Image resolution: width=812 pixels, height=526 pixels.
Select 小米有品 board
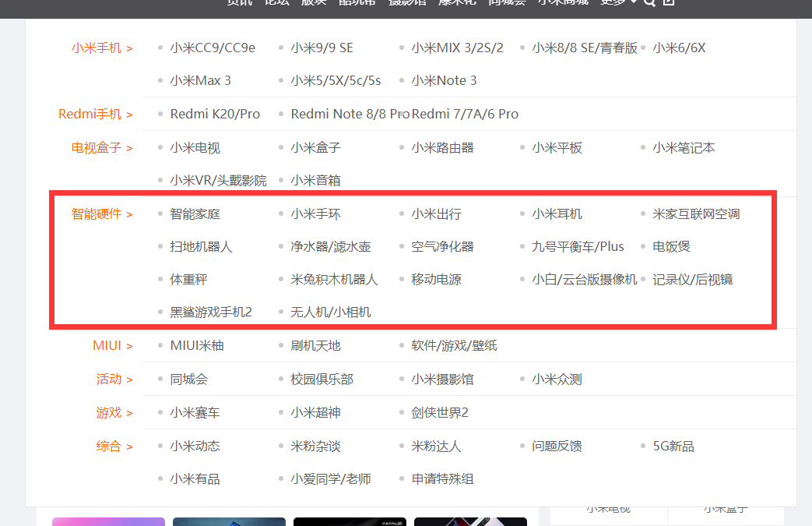(195, 478)
